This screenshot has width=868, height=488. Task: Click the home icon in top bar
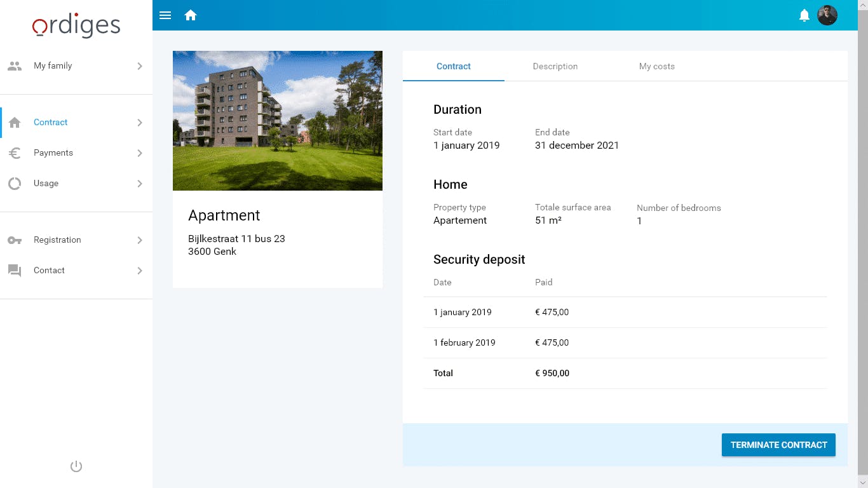pos(191,15)
